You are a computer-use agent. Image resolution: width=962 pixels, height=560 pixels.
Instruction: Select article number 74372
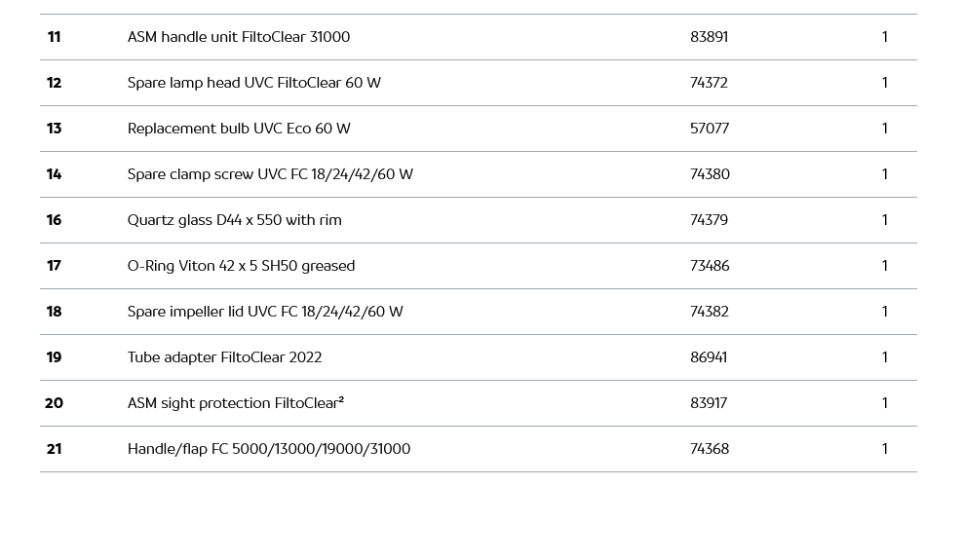click(x=709, y=83)
